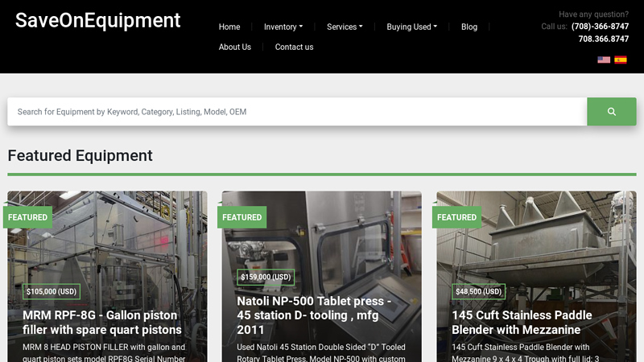Click 'Used Natoli 45 Station Double Sided' description
The height and width of the screenshot is (362, 644).
tap(320, 352)
